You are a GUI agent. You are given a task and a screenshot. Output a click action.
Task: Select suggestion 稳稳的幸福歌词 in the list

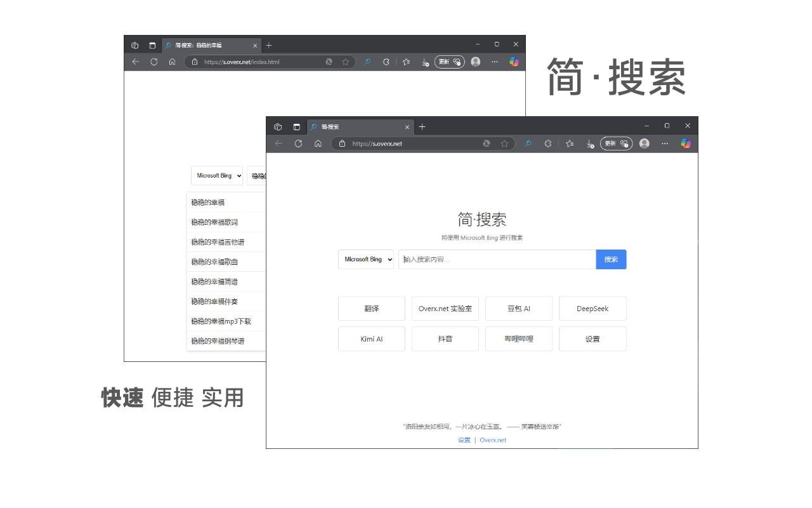(213, 222)
